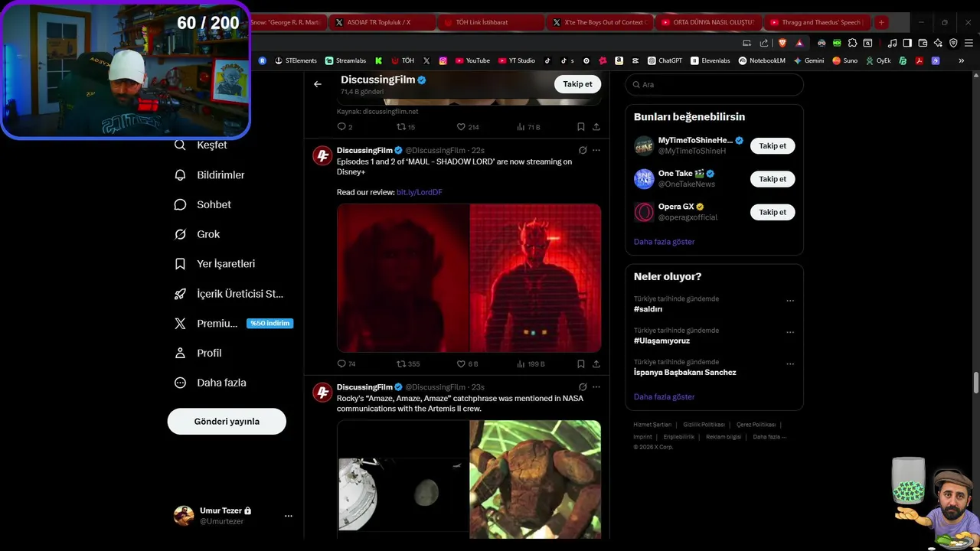Open the İspanya Başbakanı Sanchez trend
The width and height of the screenshot is (980, 551).
[685, 372]
